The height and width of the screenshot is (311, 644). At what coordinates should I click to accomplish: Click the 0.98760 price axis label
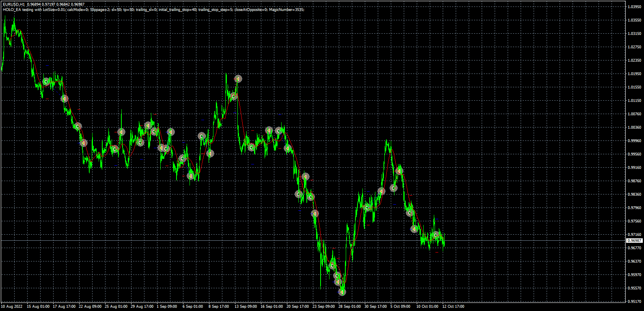[634, 181]
